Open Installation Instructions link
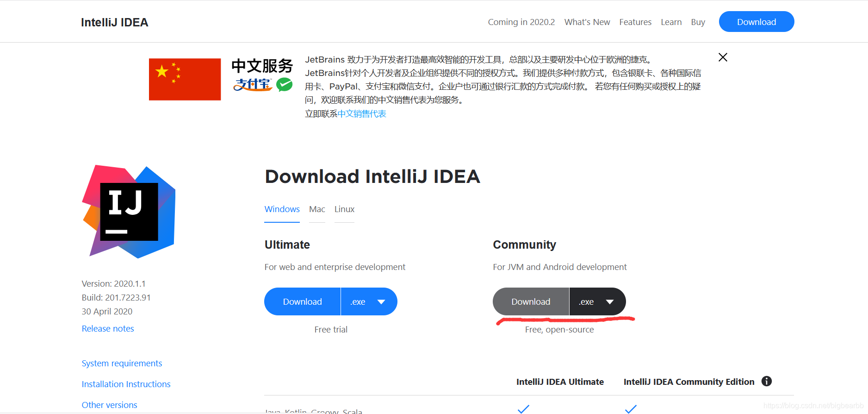 click(x=126, y=384)
